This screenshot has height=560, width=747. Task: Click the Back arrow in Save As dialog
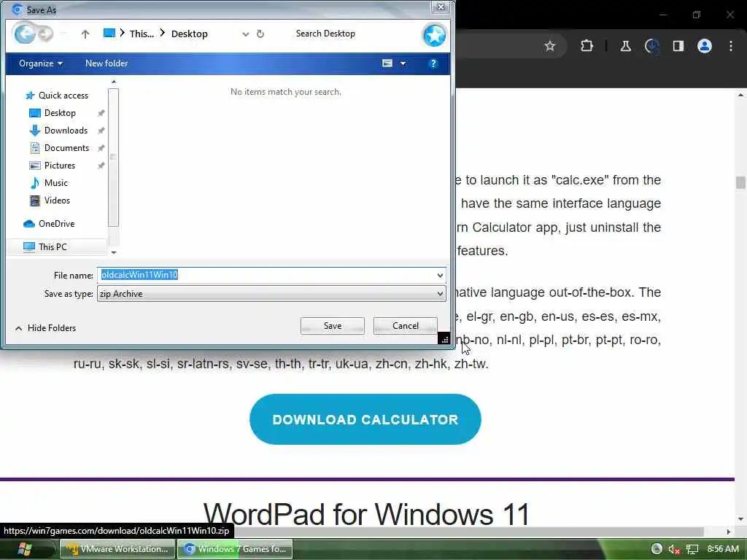tap(25, 34)
